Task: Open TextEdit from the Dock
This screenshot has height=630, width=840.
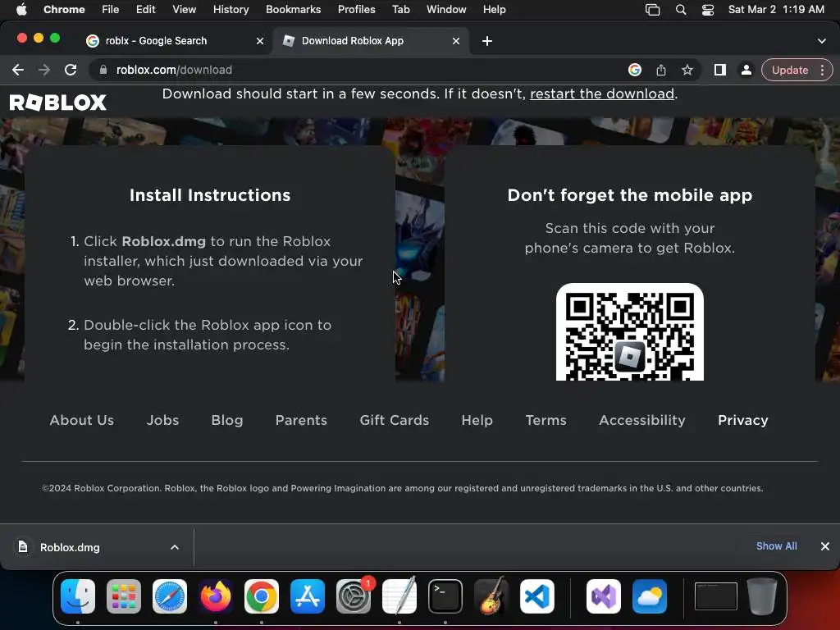Action: (x=399, y=596)
